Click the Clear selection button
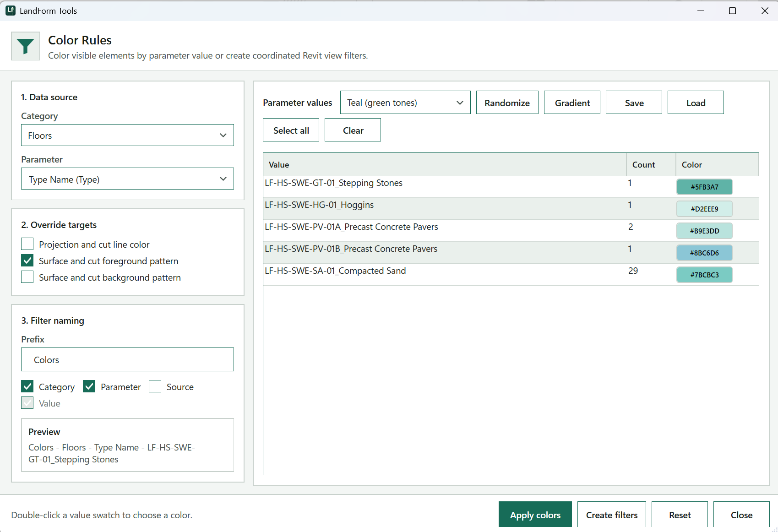The height and width of the screenshot is (532, 778). (x=353, y=130)
